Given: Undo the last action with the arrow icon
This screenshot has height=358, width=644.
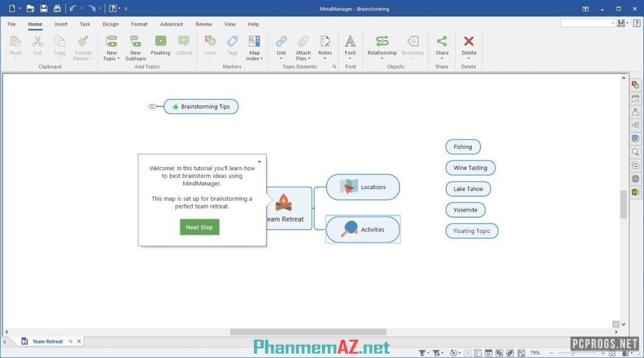Looking at the screenshot, I should pos(73,9).
